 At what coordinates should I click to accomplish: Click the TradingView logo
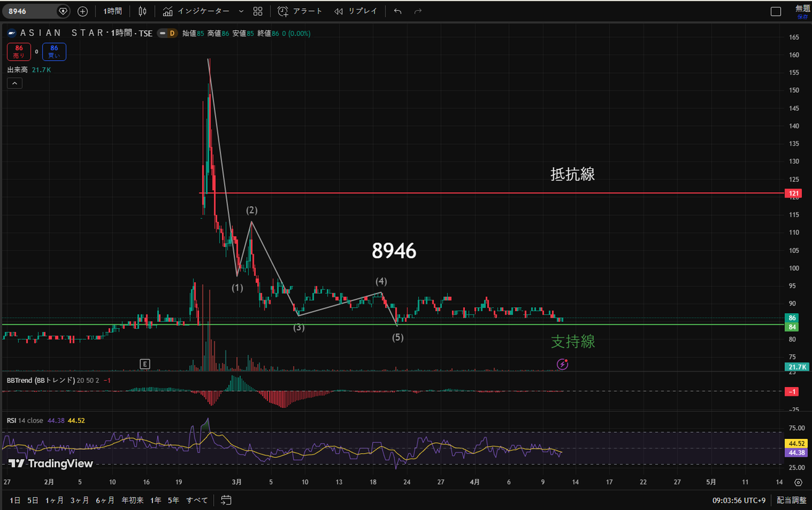tap(51, 463)
